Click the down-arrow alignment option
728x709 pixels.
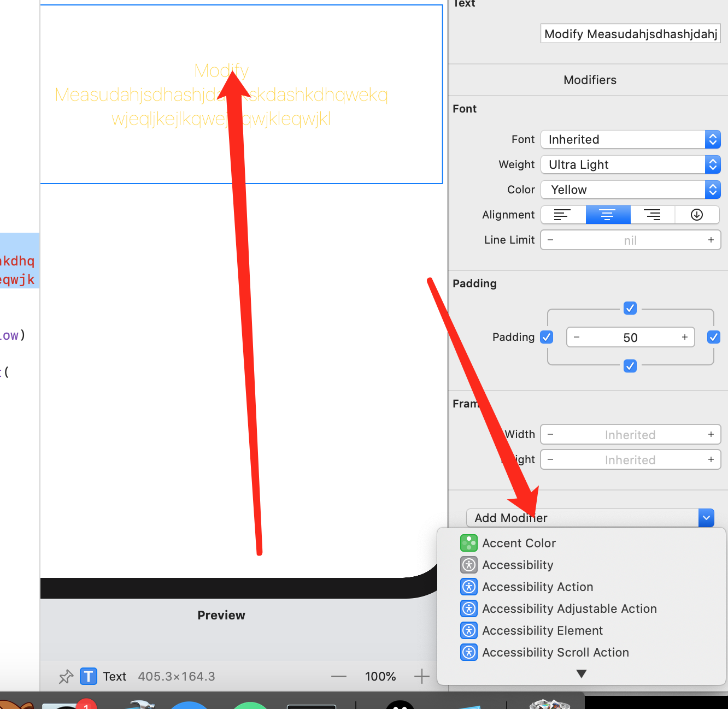pyautogui.click(x=697, y=215)
